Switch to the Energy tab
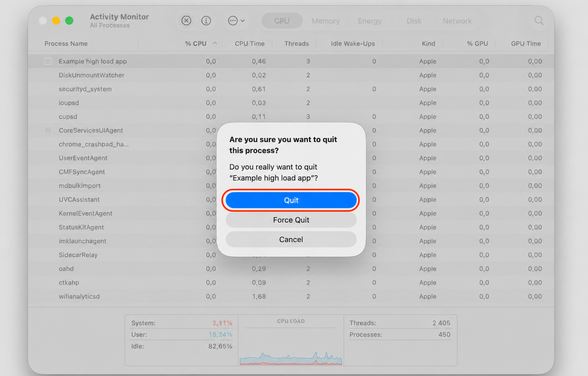 370,21
